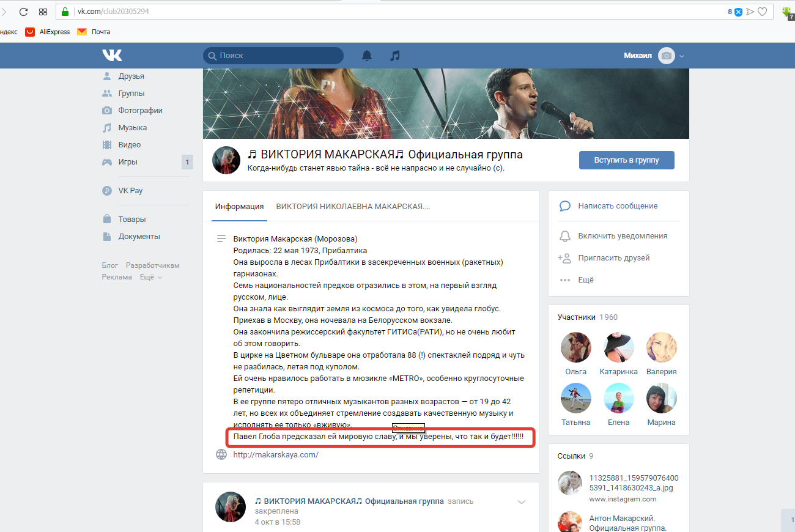Click the heart bookmark icon in address bar
Viewport: 795px width, 532px height.
[763, 12]
